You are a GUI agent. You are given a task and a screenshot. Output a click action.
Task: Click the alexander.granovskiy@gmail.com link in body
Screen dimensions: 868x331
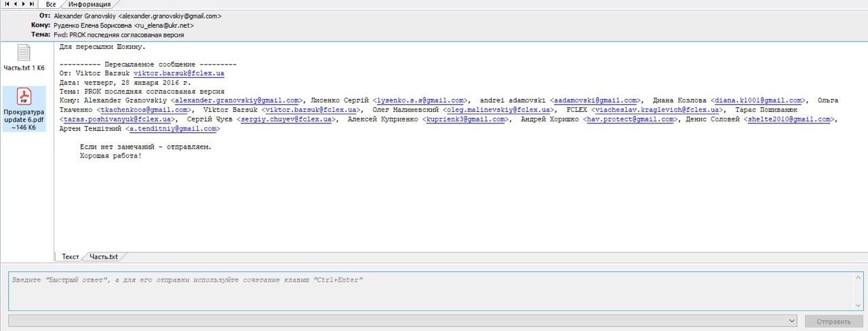coord(237,100)
